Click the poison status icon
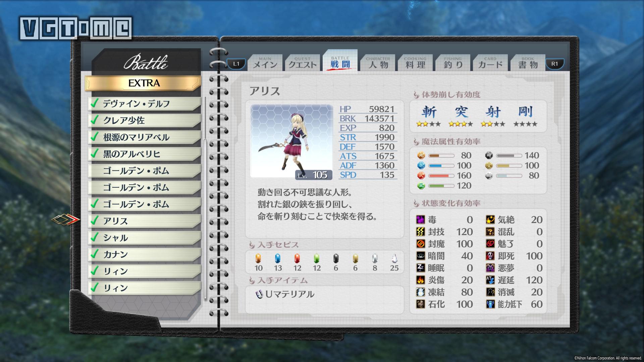 (420, 220)
